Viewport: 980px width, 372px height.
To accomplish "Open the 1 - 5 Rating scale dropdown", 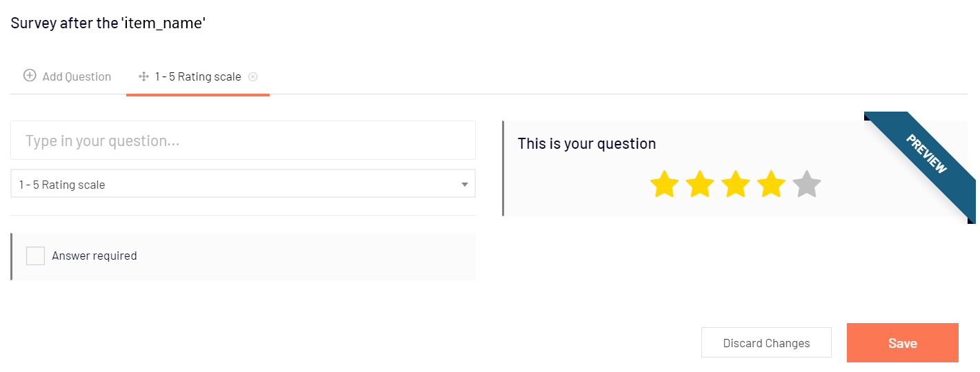I will (243, 184).
